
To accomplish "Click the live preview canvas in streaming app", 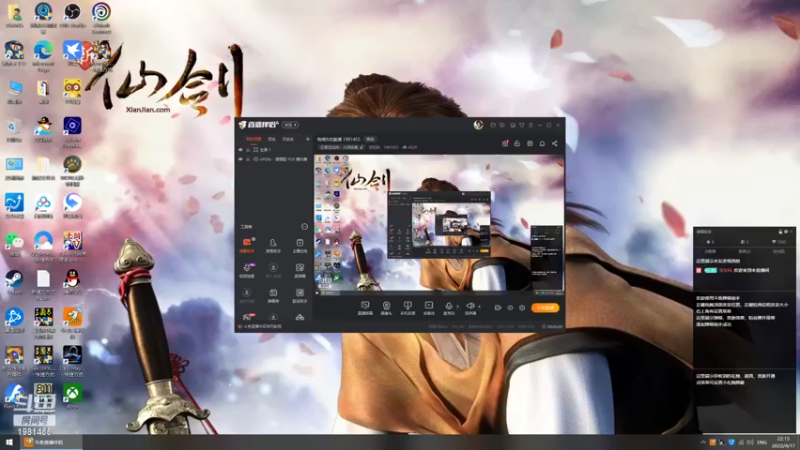I will (439, 225).
